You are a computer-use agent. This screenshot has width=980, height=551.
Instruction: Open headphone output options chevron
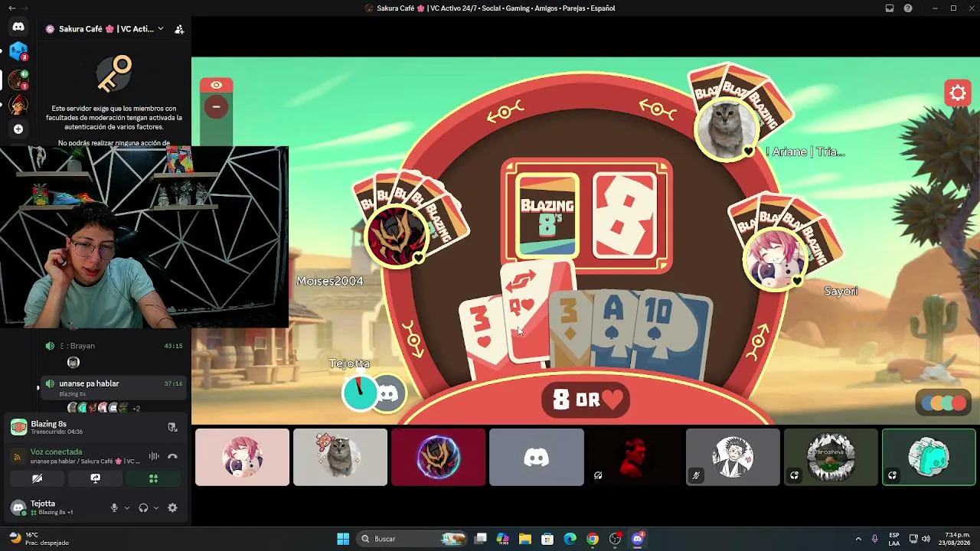(x=156, y=507)
